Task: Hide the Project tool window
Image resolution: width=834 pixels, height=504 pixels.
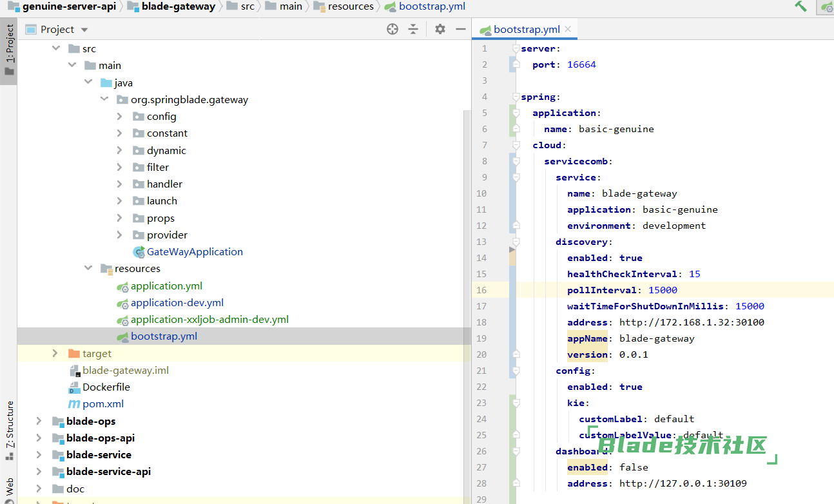Action: [460, 29]
